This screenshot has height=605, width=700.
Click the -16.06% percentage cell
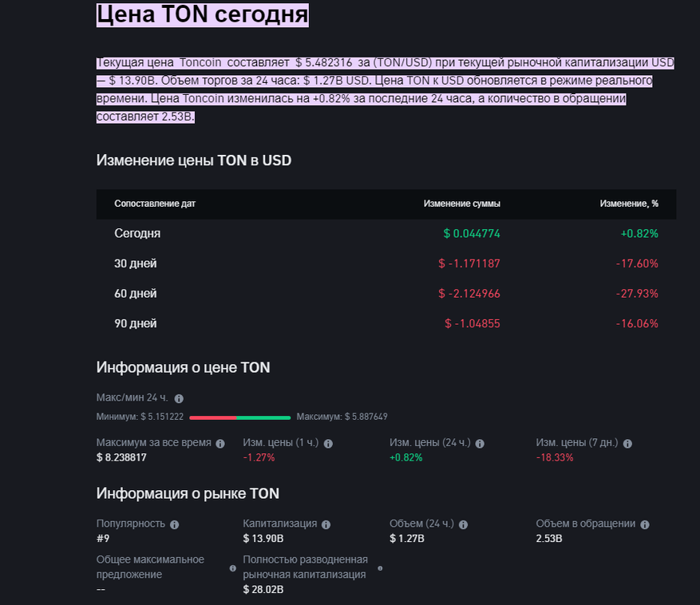pos(637,323)
